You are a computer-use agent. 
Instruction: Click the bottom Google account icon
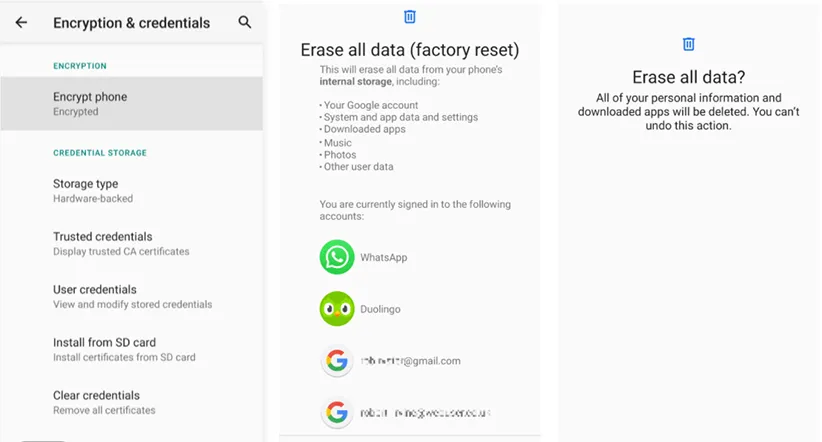(337, 412)
